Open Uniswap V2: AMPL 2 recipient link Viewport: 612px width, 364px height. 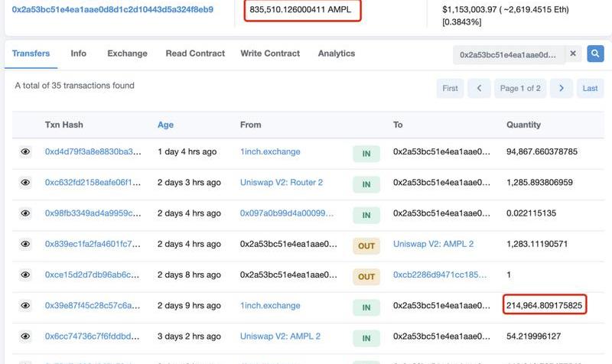[x=433, y=244]
